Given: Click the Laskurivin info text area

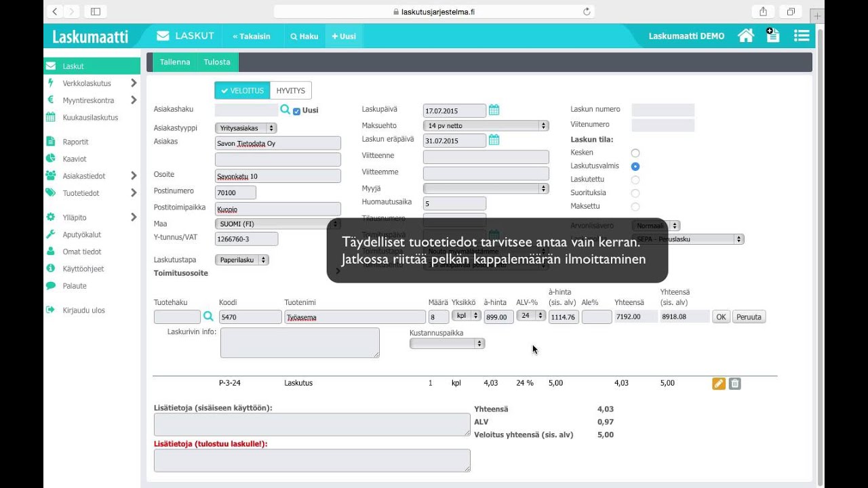Looking at the screenshot, I should 300,342.
